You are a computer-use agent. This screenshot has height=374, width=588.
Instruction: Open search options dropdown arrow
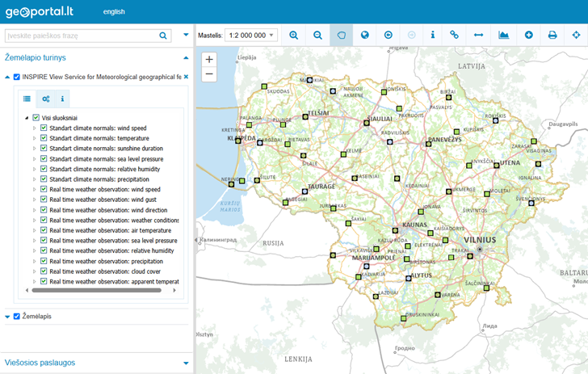coord(186,35)
